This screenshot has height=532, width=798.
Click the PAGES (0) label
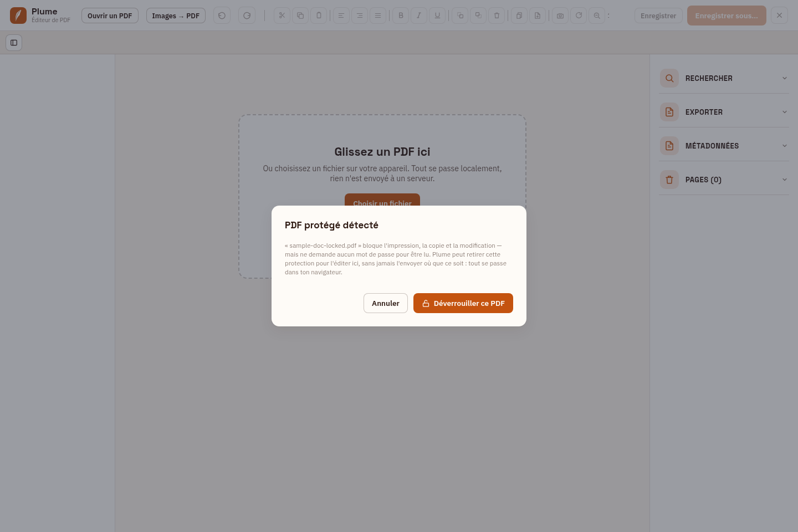(x=703, y=180)
